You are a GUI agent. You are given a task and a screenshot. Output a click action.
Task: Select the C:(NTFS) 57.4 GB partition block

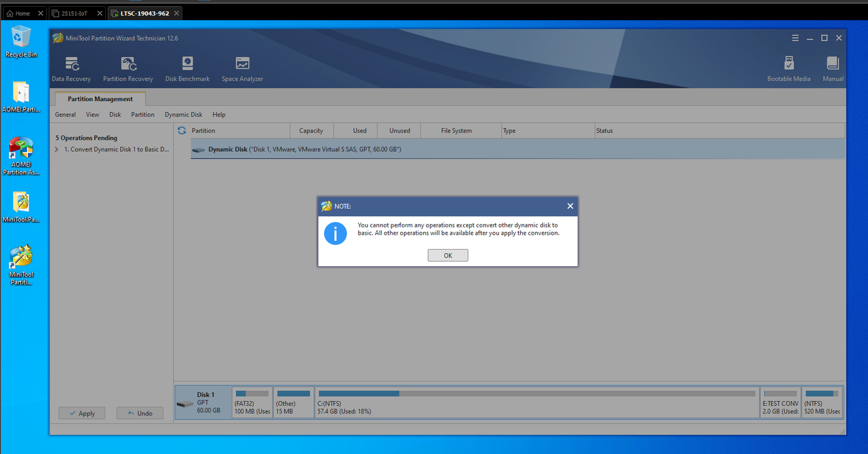click(537, 402)
